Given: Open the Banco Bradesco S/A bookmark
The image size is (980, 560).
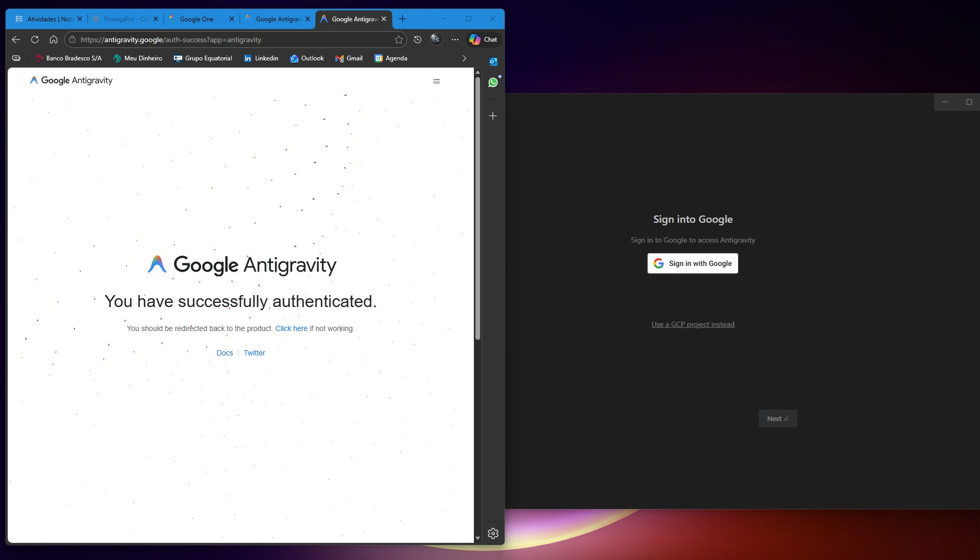Looking at the screenshot, I should click(x=68, y=58).
